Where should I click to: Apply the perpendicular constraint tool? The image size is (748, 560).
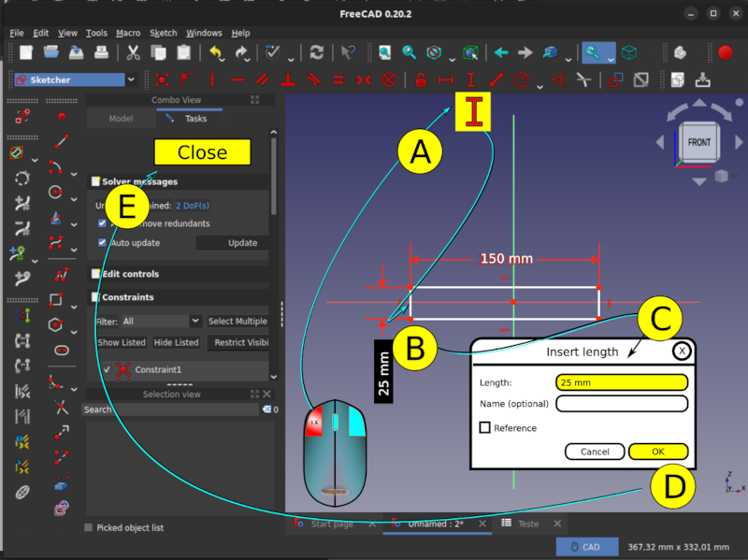click(x=288, y=79)
